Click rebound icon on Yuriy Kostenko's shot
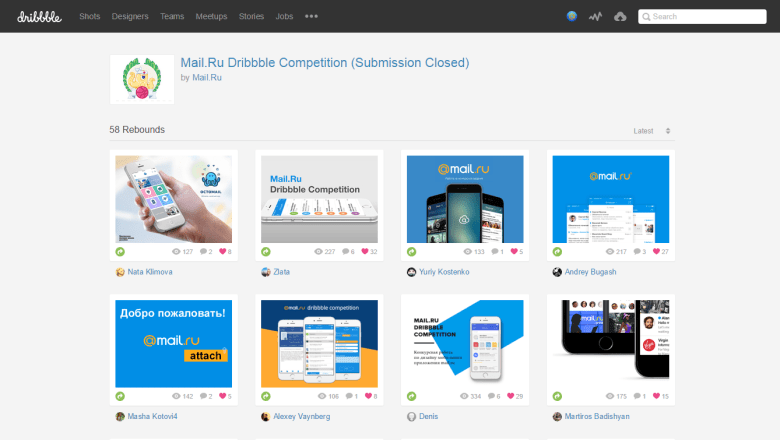The image size is (780, 440). pyautogui.click(x=412, y=252)
